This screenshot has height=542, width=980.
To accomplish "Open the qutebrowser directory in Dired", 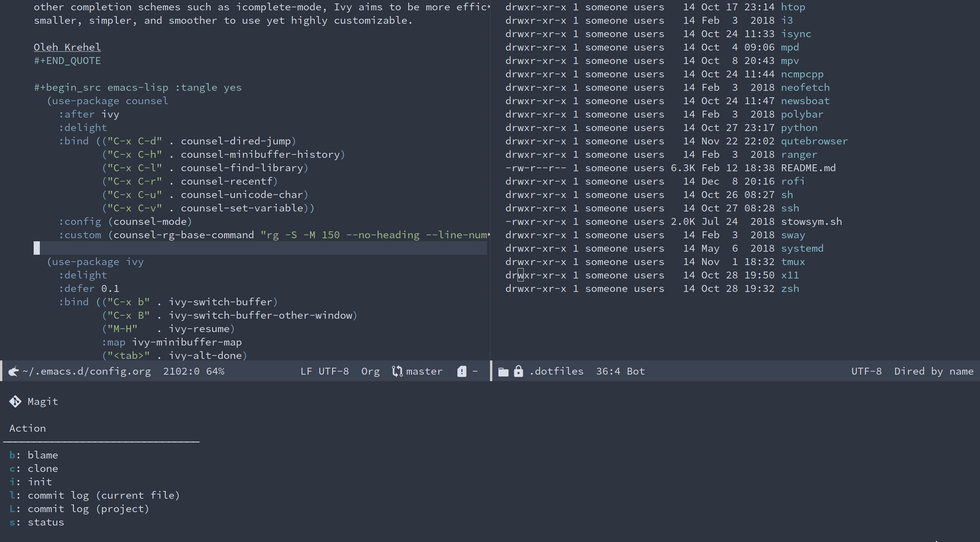I will 814,141.
